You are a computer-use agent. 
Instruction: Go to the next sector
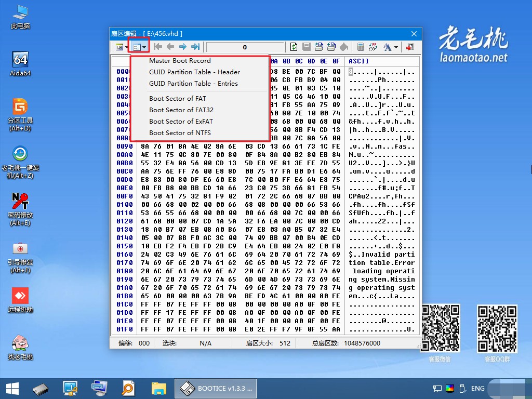pos(183,47)
